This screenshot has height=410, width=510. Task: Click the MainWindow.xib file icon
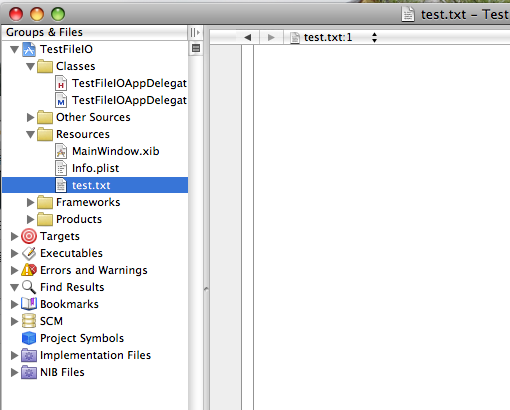[61, 151]
